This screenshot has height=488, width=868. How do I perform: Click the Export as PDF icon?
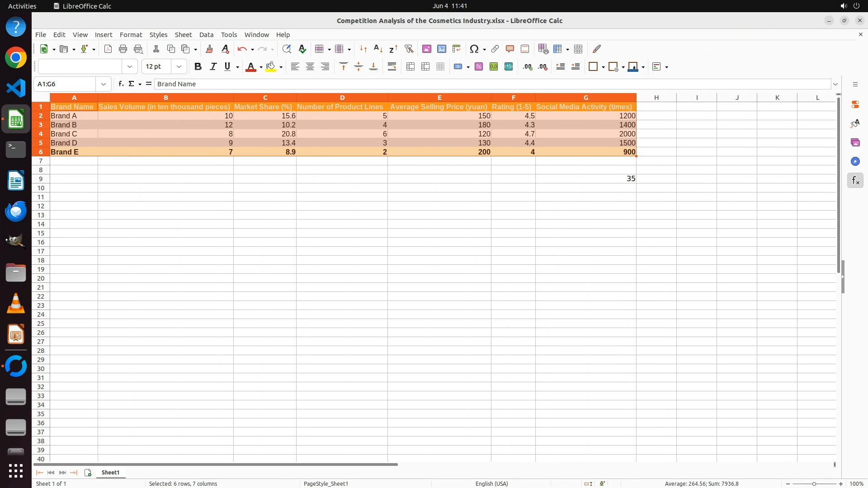click(108, 49)
